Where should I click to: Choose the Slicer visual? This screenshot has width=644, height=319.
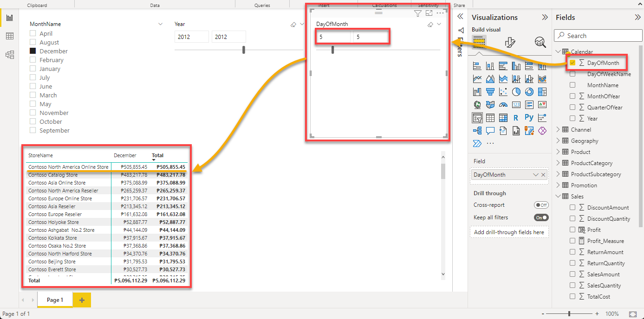pyautogui.click(x=477, y=118)
